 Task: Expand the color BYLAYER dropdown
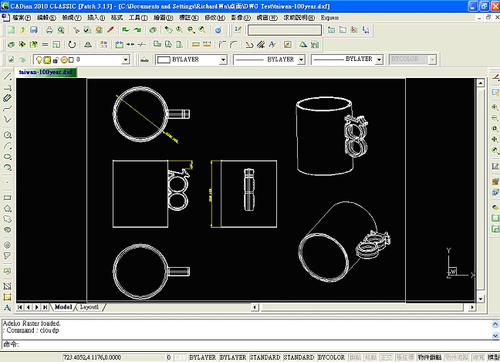[223, 60]
